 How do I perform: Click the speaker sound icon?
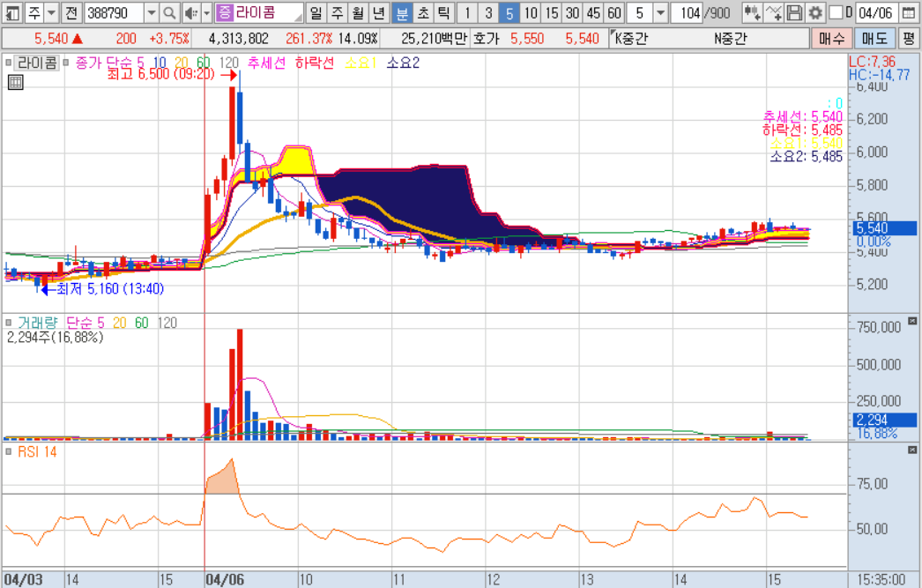pyautogui.click(x=190, y=12)
